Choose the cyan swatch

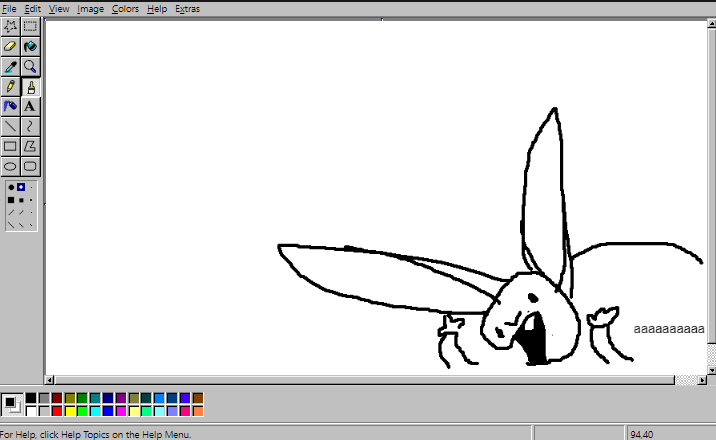tap(95, 411)
